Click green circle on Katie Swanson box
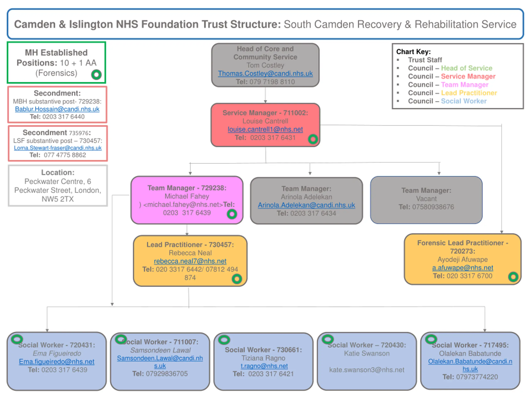532x399 pixels. (328, 339)
